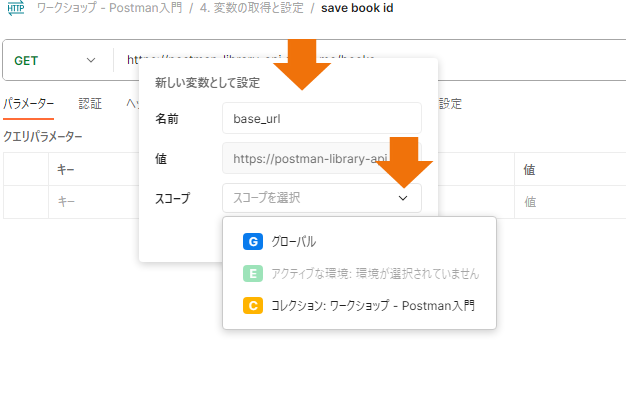Click the yellow C collection icon
626x400 pixels.
tap(253, 306)
